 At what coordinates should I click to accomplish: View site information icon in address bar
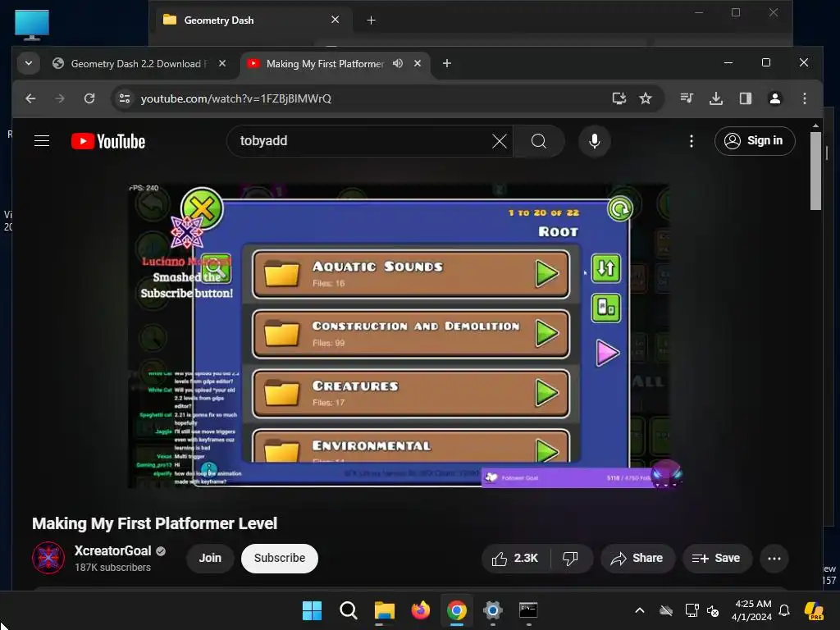click(x=125, y=98)
